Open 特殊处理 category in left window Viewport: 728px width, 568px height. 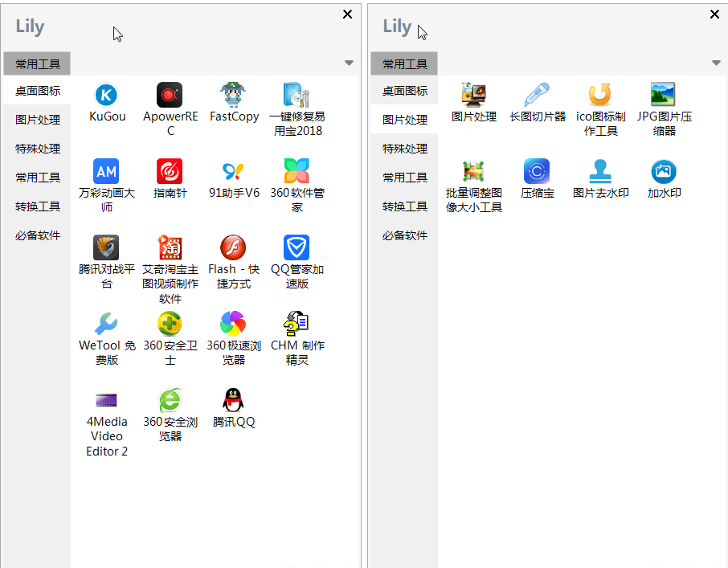(37, 149)
